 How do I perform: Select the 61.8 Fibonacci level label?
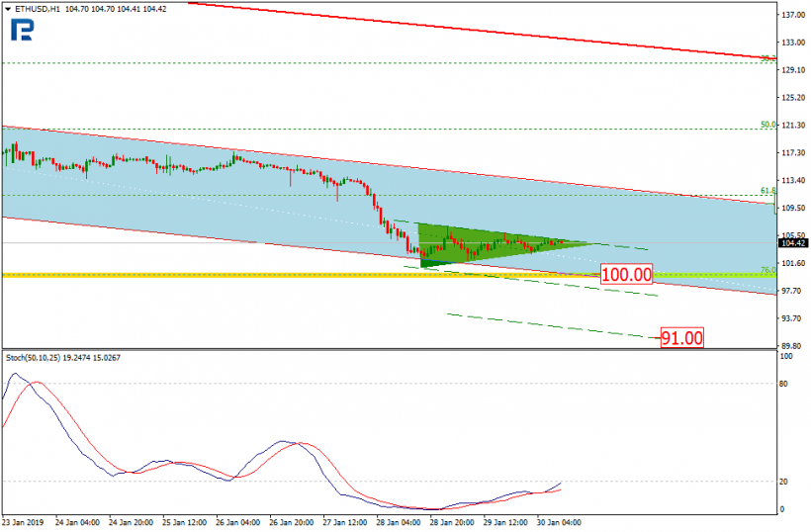point(768,191)
